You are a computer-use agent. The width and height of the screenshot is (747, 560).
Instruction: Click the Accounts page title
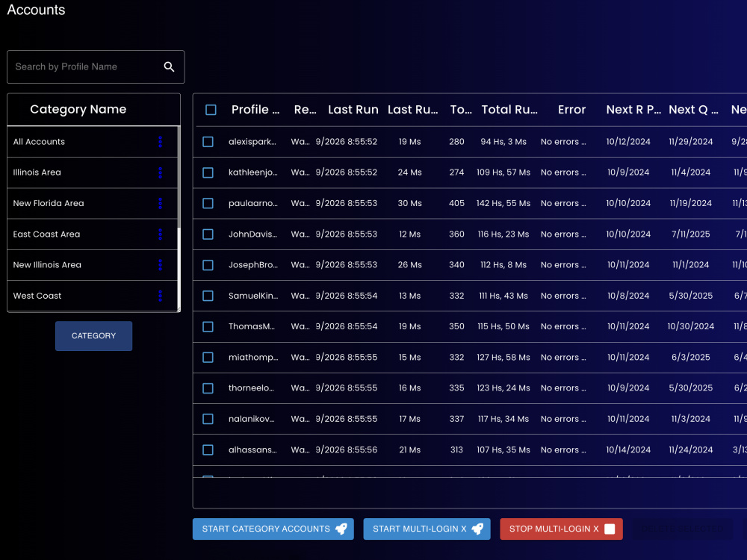click(36, 10)
